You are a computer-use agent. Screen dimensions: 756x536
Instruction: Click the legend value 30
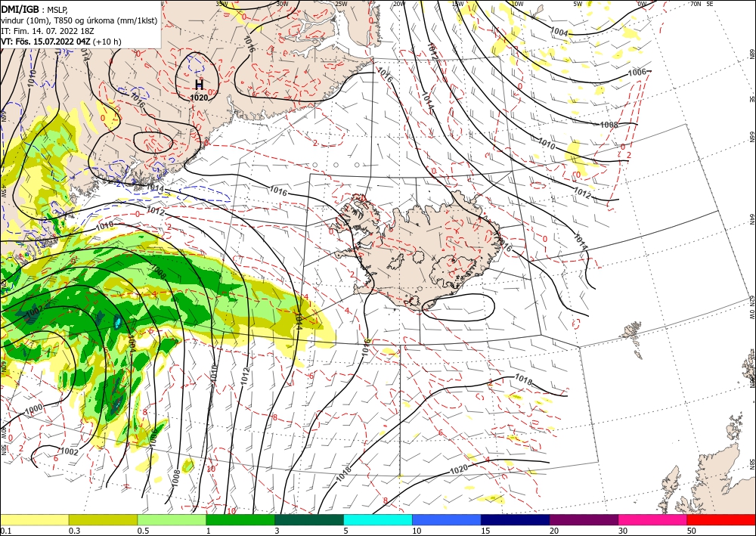(x=623, y=531)
